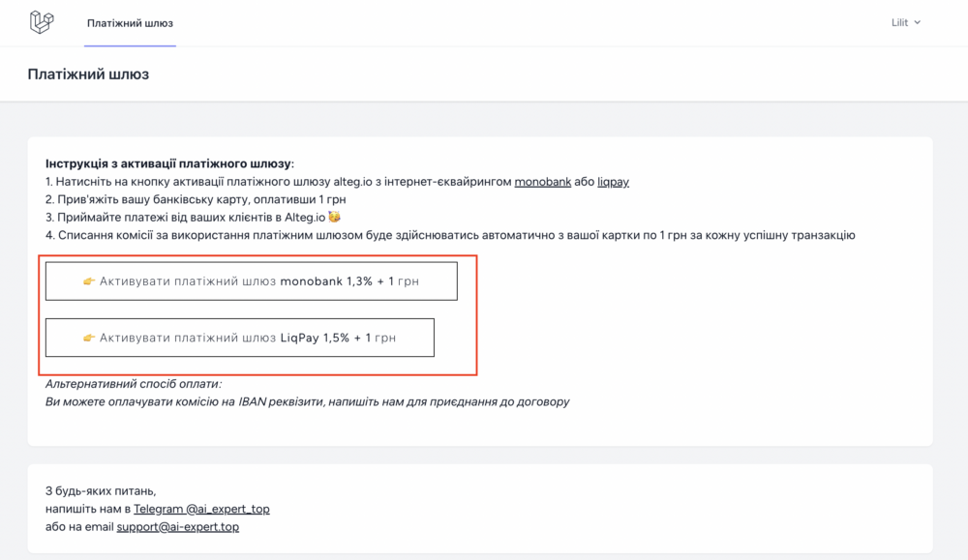Click the IBAN реквізити instruction line
Image resolution: width=968 pixels, height=560 pixels.
click(x=308, y=401)
